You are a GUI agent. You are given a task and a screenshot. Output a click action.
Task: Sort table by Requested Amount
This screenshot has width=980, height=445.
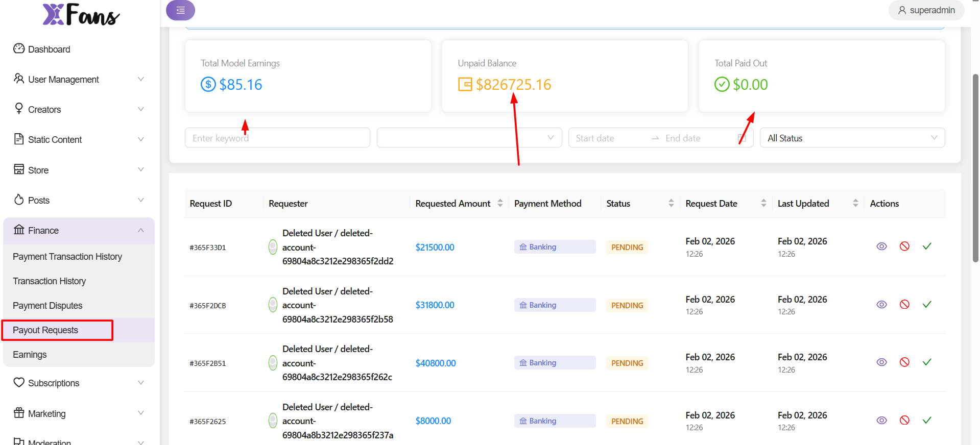[x=500, y=203]
